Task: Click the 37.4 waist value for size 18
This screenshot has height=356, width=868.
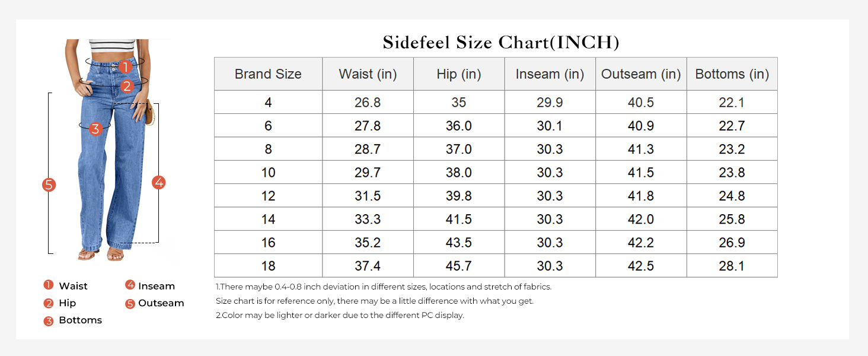Action: coord(368,266)
